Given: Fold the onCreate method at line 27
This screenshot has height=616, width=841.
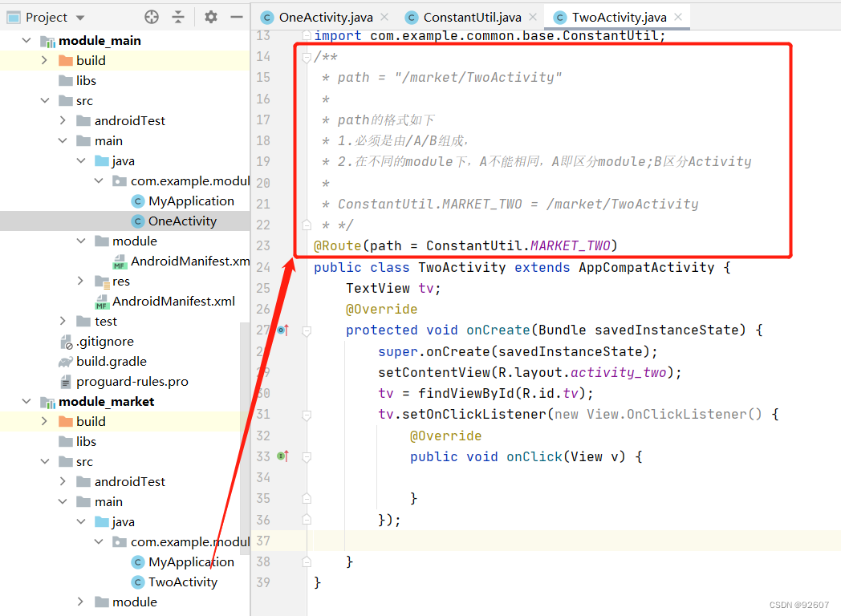Looking at the screenshot, I should click(x=307, y=330).
